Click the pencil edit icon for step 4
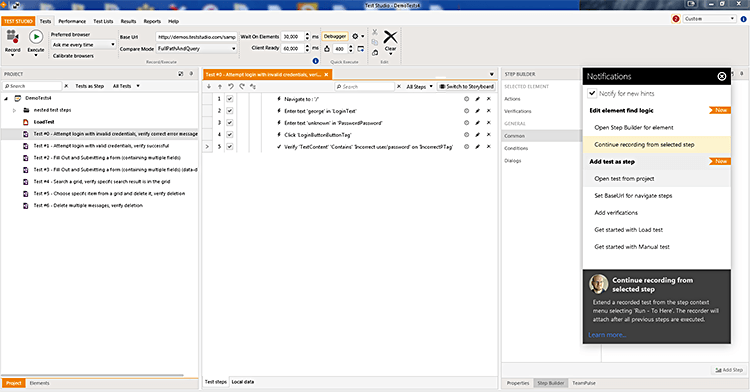Viewport: 750px width, 392px height. [x=477, y=135]
